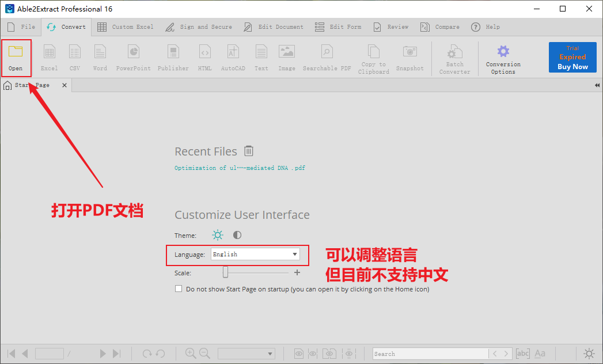603x364 pixels.
Task: Click next search result arrow
Action: click(506, 354)
